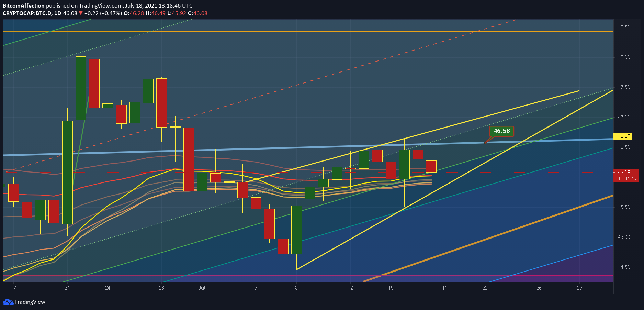This screenshot has height=310, width=644.
Task: Click the 48.50 price axis tick
Action: click(624, 27)
